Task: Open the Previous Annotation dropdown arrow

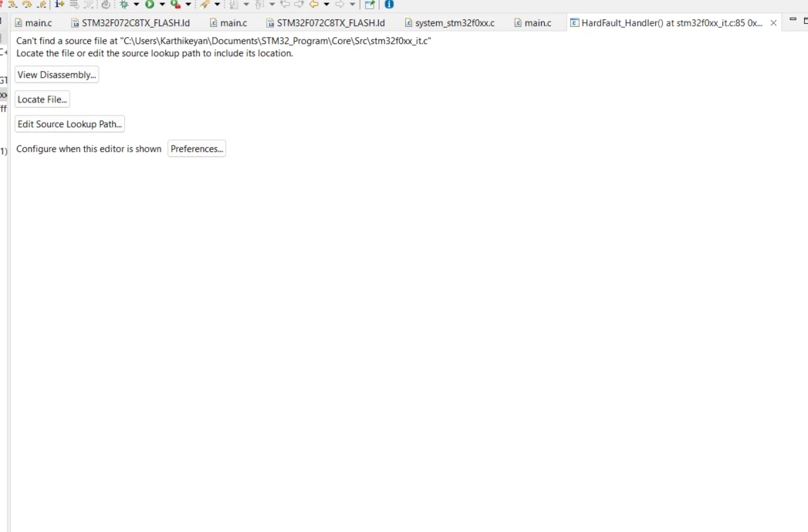Action: 272,4
